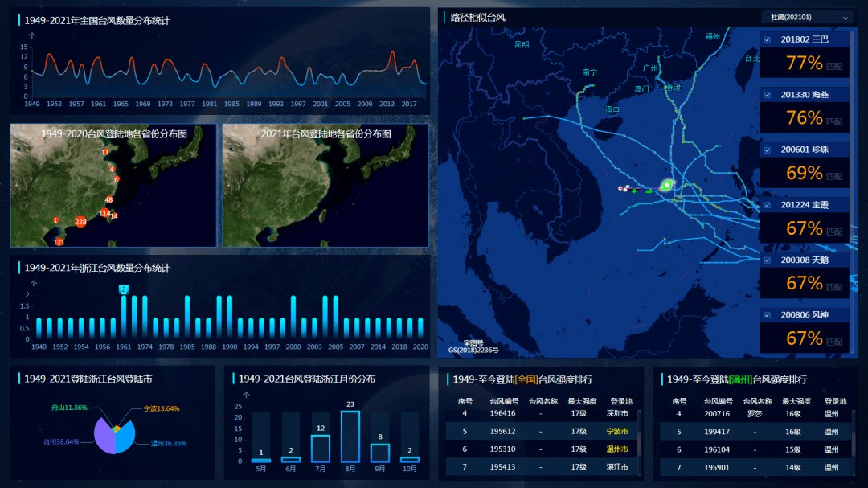Click the [温州] city selector in ranking title

(x=741, y=379)
